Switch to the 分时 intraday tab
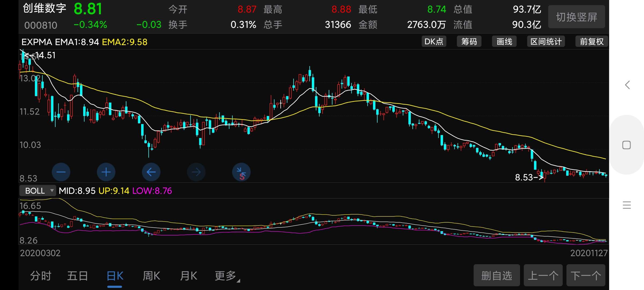The height and width of the screenshot is (290, 644). coord(41,275)
